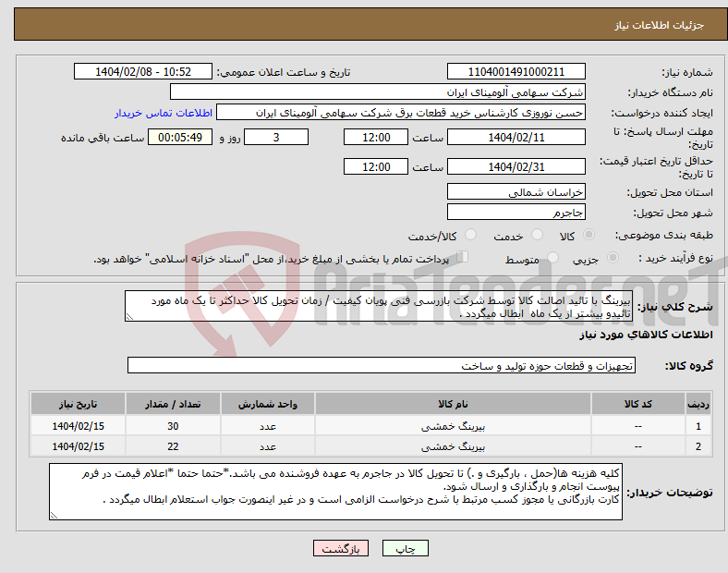
Task: Click the شهر محل تحویل label
Action: (x=673, y=213)
